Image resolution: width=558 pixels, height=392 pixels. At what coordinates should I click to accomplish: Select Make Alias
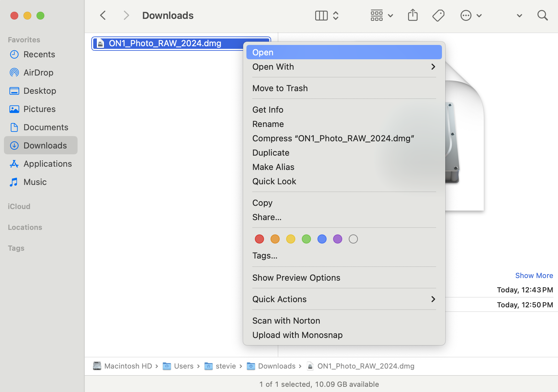pyautogui.click(x=344, y=167)
